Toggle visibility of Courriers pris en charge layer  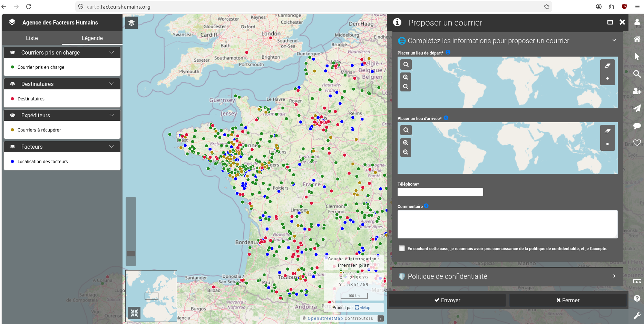click(12, 52)
